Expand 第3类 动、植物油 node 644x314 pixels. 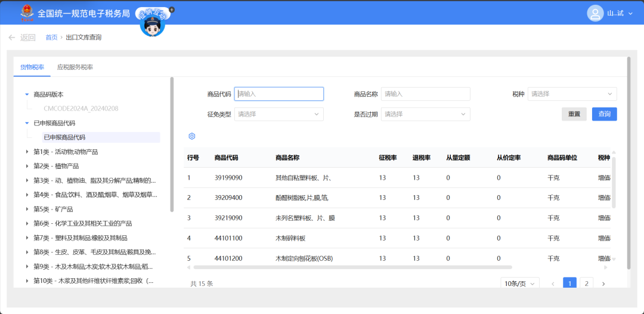[x=27, y=180]
